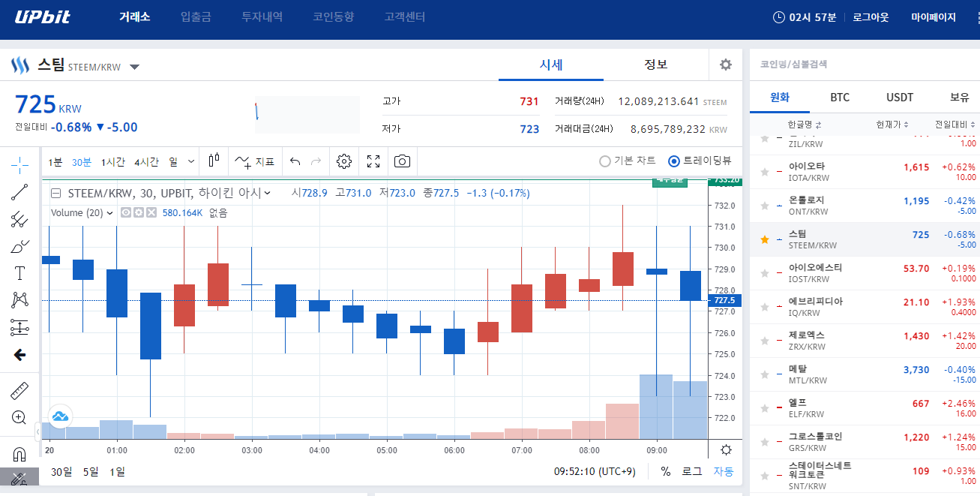Select the 원화 market tab
Image resolution: width=980 pixels, height=496 pixels.
click(780, 98)
